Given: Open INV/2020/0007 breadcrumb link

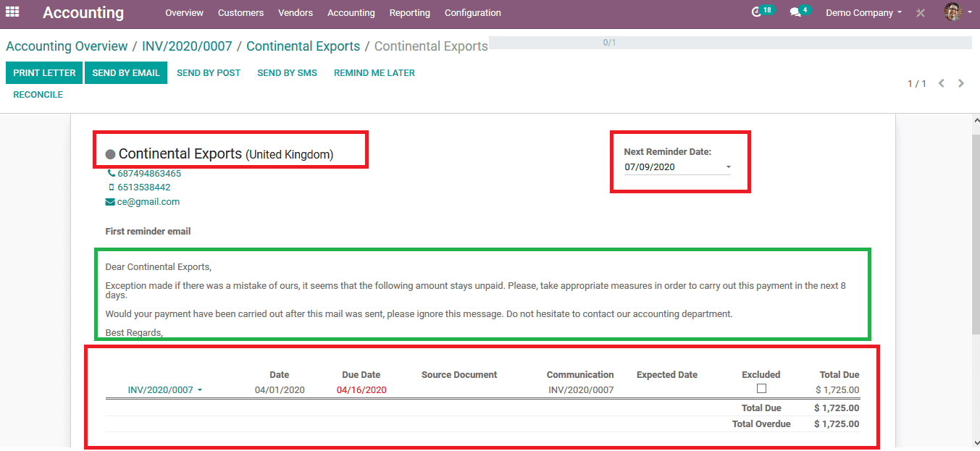Looking at the screenshot, I should point(187,46).
